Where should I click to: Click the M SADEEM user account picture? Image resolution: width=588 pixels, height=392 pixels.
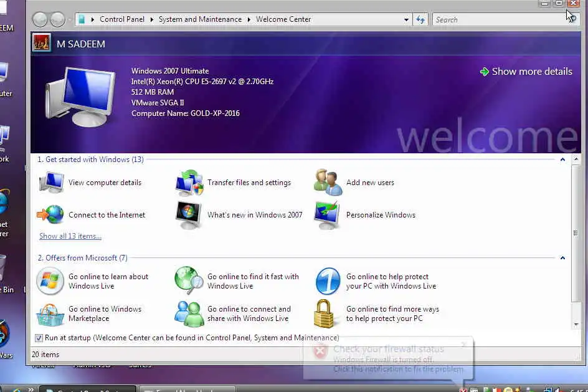41,43
